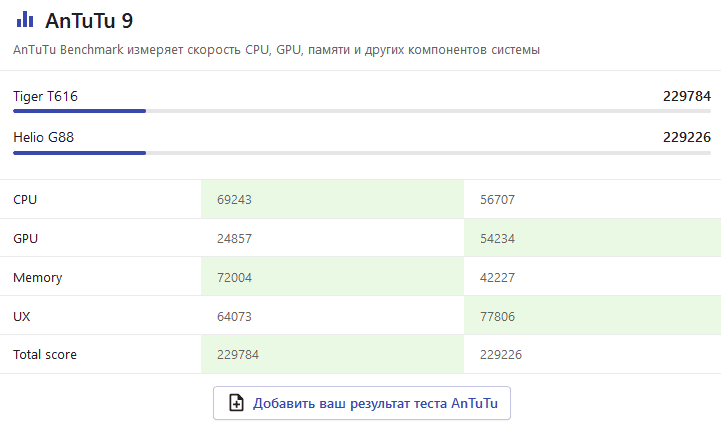Click Добавить ваш результат теста AnTuTu button
This screenshot has width=721, height=428.
[x=361, y=403]
